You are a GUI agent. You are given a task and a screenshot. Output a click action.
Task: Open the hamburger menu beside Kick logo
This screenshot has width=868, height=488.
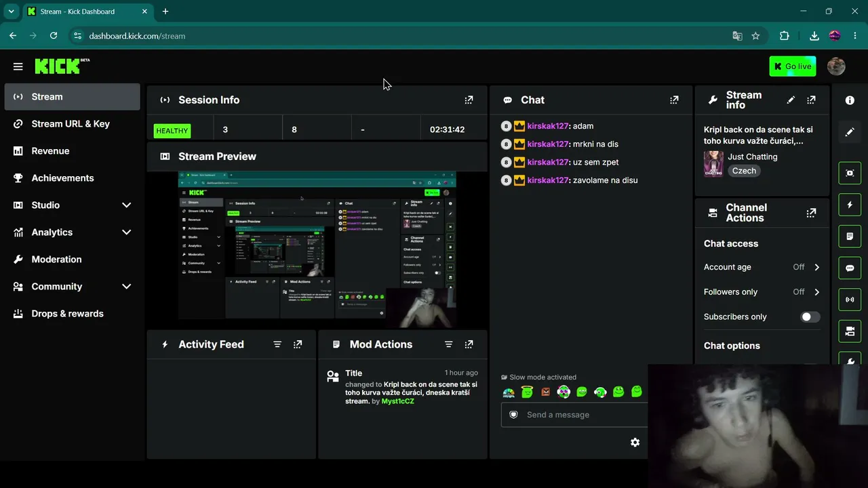18,66
